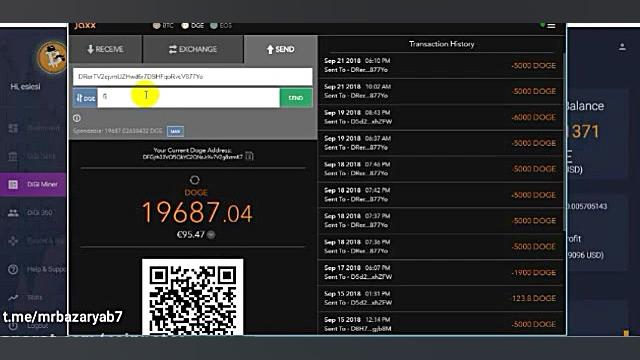
Task: Click the bank icon in background sidebar
Action: (x=13, y=156)
